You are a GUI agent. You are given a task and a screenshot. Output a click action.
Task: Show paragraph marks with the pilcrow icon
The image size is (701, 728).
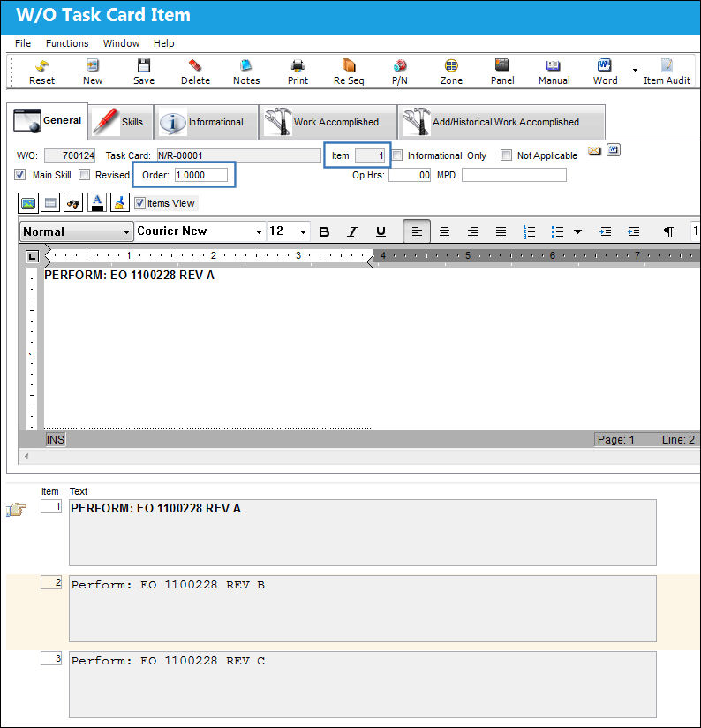(668, 231)
